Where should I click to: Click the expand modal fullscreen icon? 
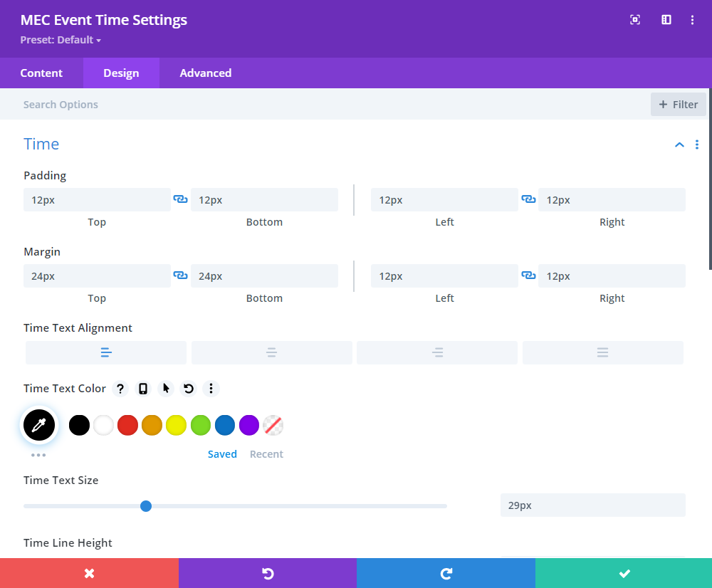click(635, 20)
